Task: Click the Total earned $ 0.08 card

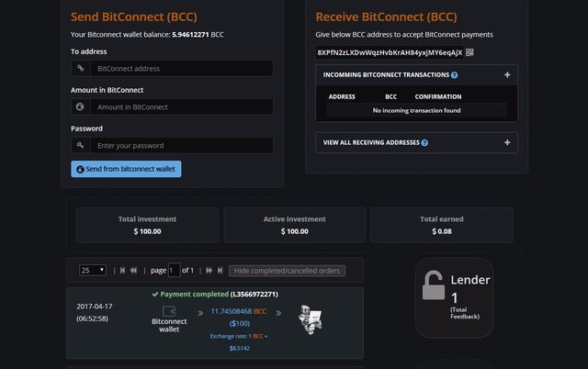Action: coord(442,225)
